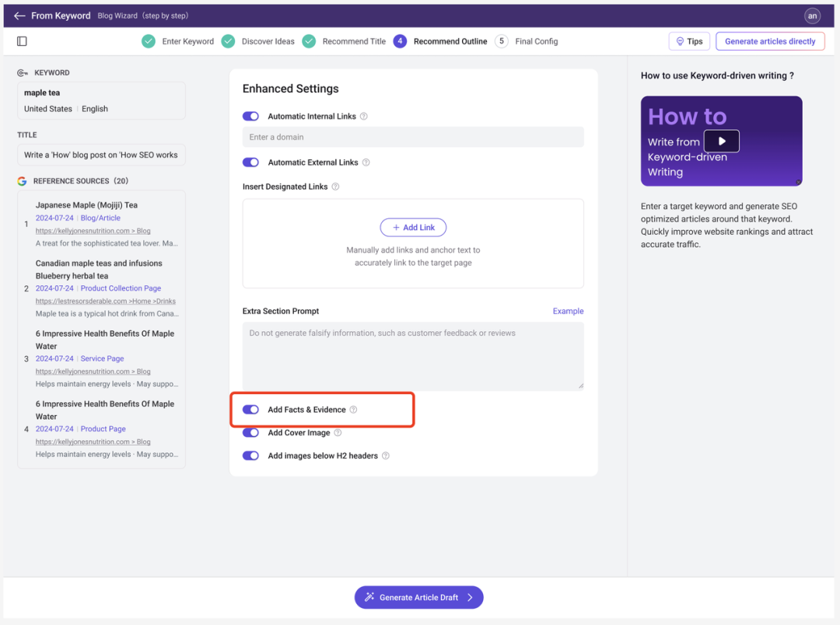
Task: Open the Example link for Extra Section Prompt
Action: (x=568, y=311)
